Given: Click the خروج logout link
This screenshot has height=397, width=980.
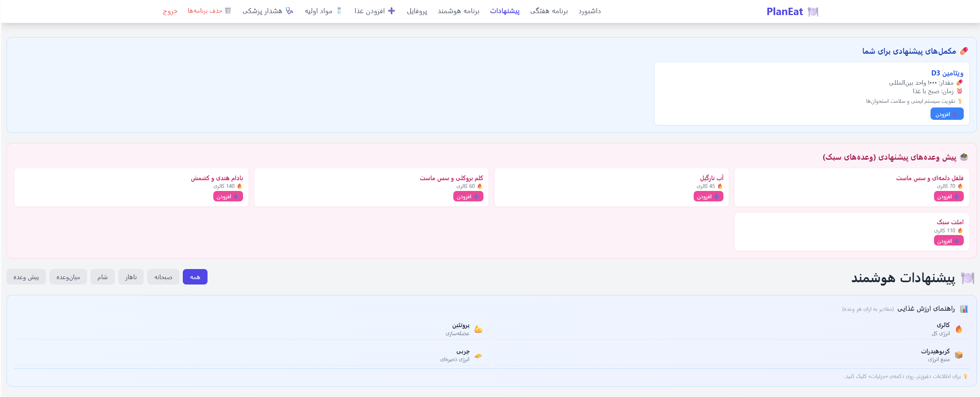Looking at the screenshot, I should tap(170, 11).
